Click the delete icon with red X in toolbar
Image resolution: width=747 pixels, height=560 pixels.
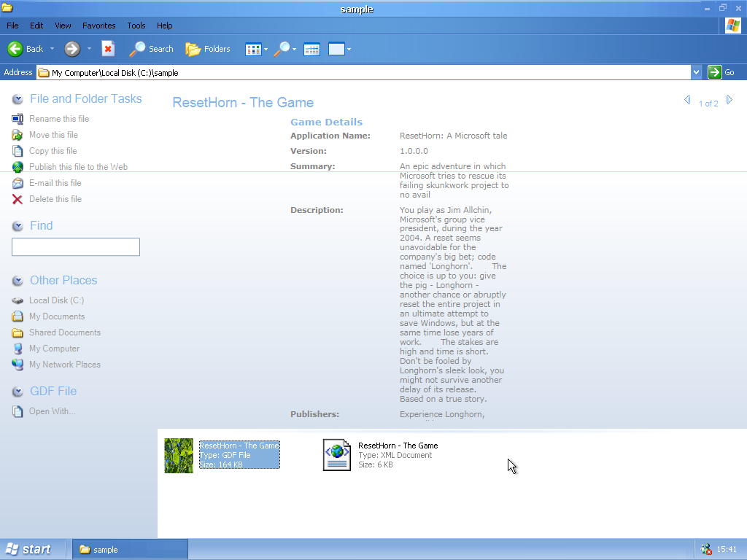point(108,49)
